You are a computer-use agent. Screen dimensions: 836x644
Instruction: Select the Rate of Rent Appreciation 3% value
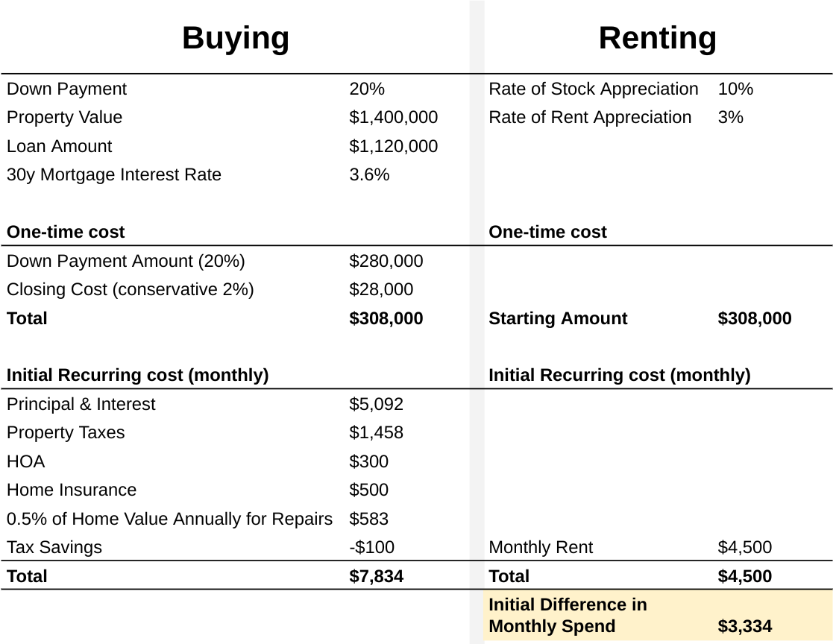(x=730, y=118)
